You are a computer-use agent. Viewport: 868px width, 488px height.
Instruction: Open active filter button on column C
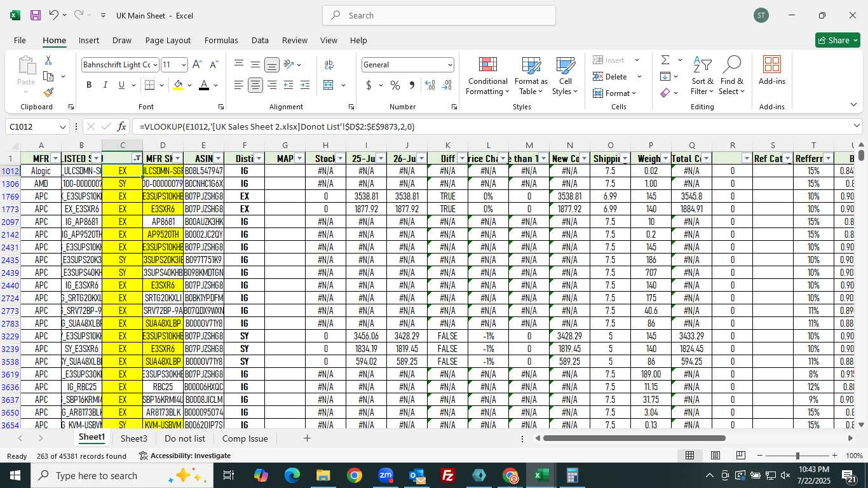[x=137, y=158]
